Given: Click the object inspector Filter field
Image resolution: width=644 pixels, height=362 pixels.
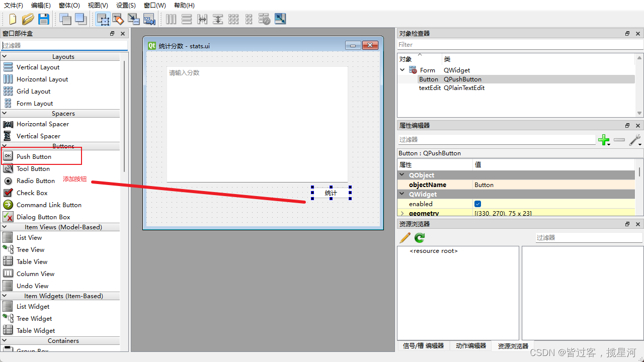Looking at the screenshot, I should tap(520, 45).
